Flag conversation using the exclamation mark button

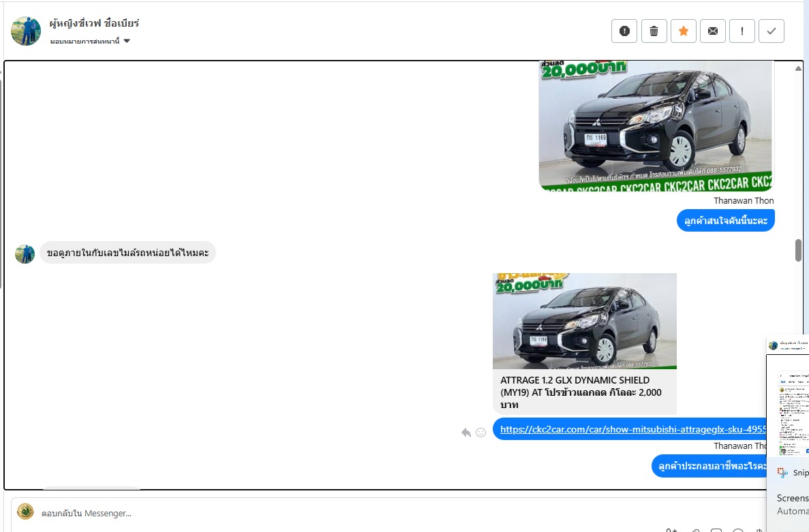(x=742, y=31)
